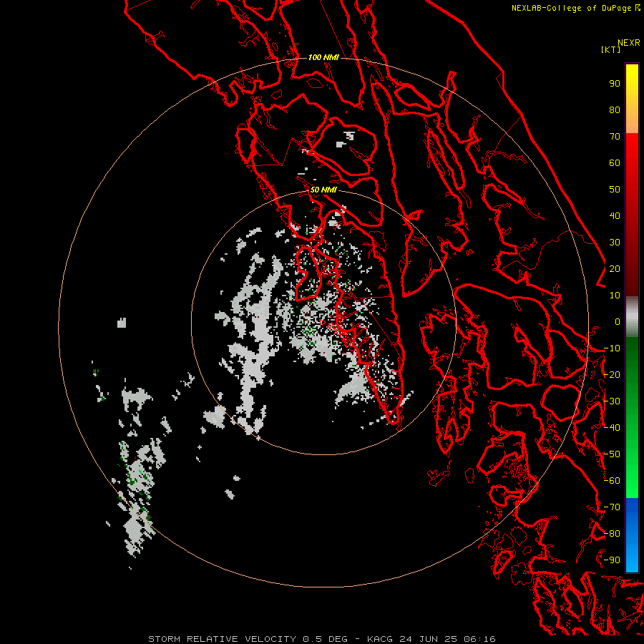The width and height of the screenshot is (644, 644).
Task: Click the 40 value on velocity scale
Action: [615, 215]
